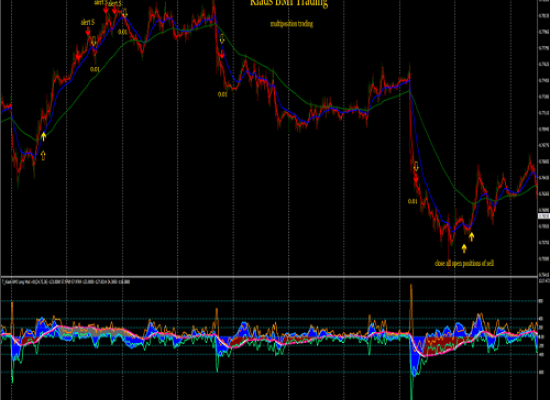Screen dimensions: 550x400
Task: Click hollow down arrow on the largest price drop
Action: pyautogui.click(x=416, y=166)
